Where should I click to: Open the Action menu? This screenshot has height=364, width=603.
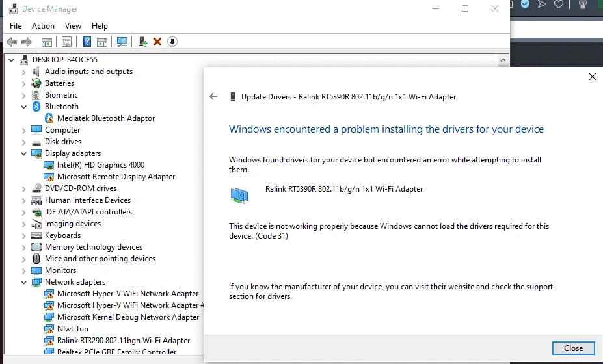(43, 26)
